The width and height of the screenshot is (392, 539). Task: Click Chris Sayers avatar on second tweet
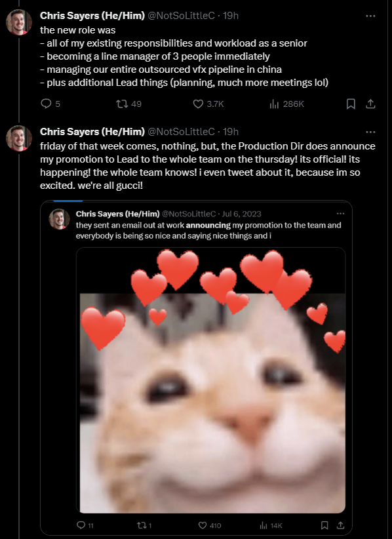click(19, 138)
